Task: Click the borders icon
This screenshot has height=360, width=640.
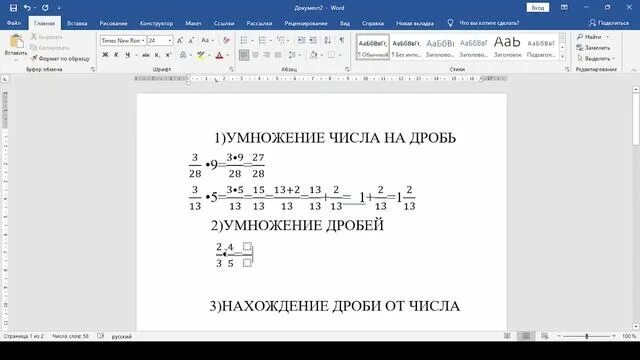Action: click(331, 55)
